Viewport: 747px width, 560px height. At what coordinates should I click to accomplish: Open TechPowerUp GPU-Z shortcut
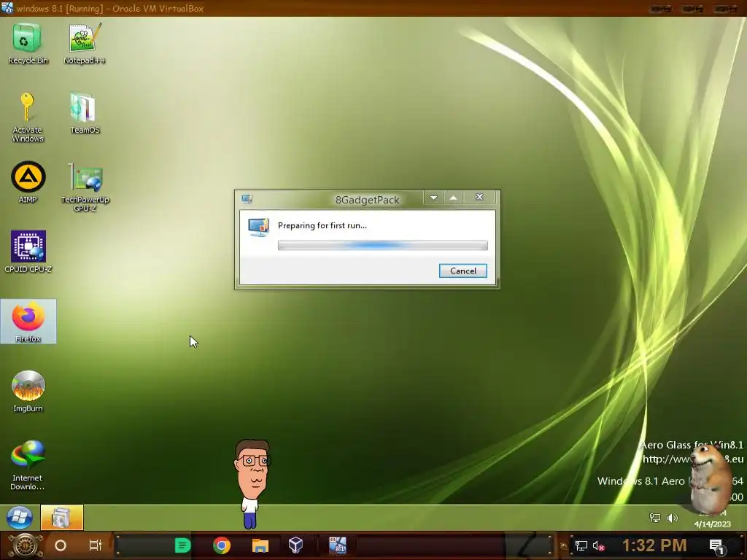85,187
